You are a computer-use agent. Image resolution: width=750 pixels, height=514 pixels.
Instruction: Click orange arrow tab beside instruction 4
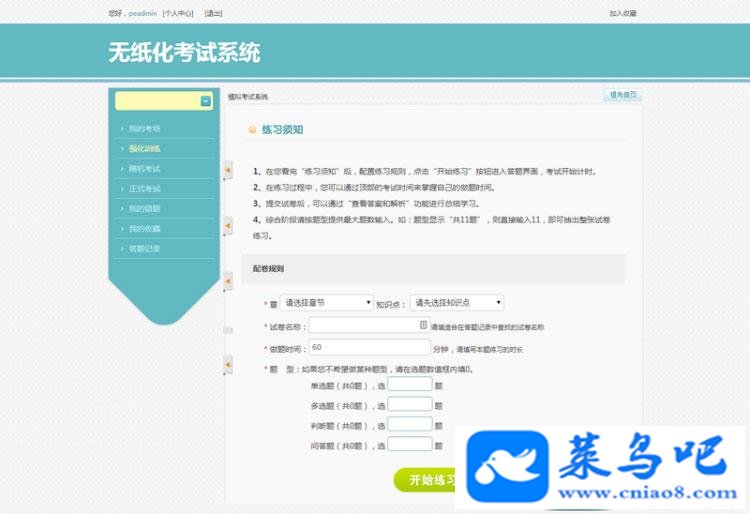228,225
